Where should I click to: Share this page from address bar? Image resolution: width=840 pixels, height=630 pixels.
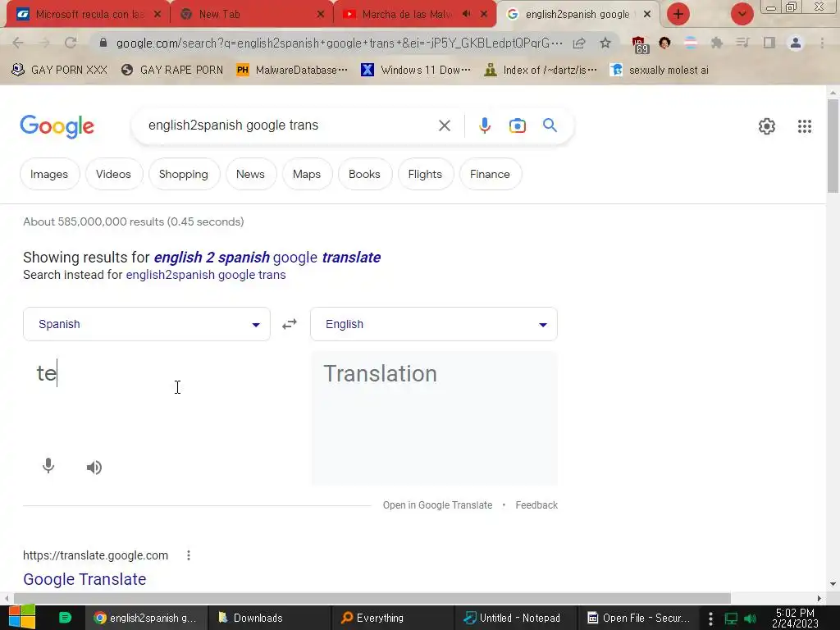579,43
